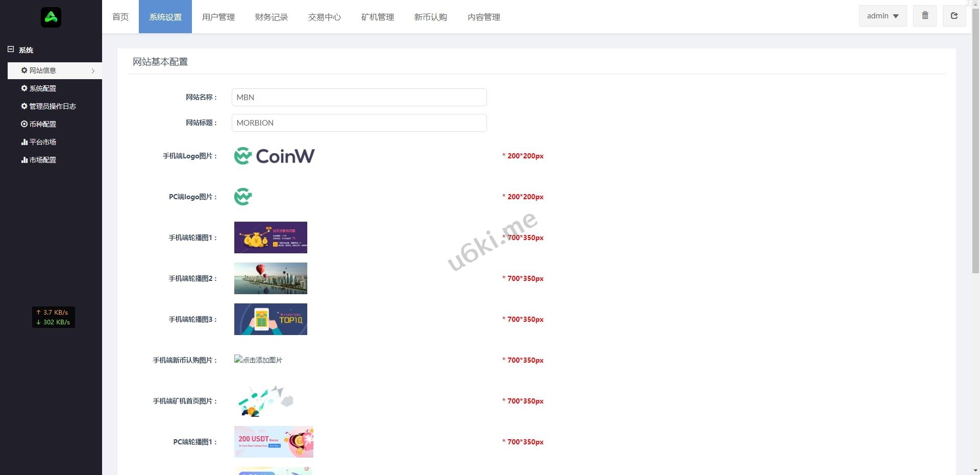
Task: Go to 首页 in top navigation
Action: coord(120,17)
